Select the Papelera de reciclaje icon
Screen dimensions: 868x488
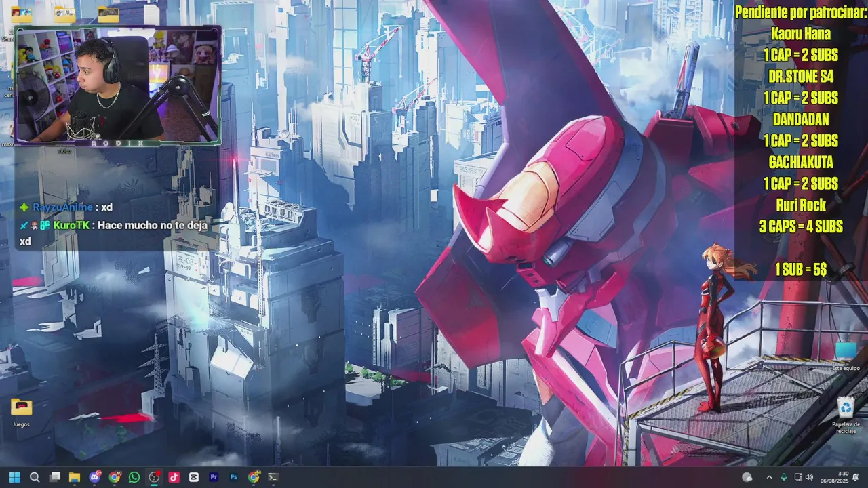pyautogui.click(x=846, y=416)
